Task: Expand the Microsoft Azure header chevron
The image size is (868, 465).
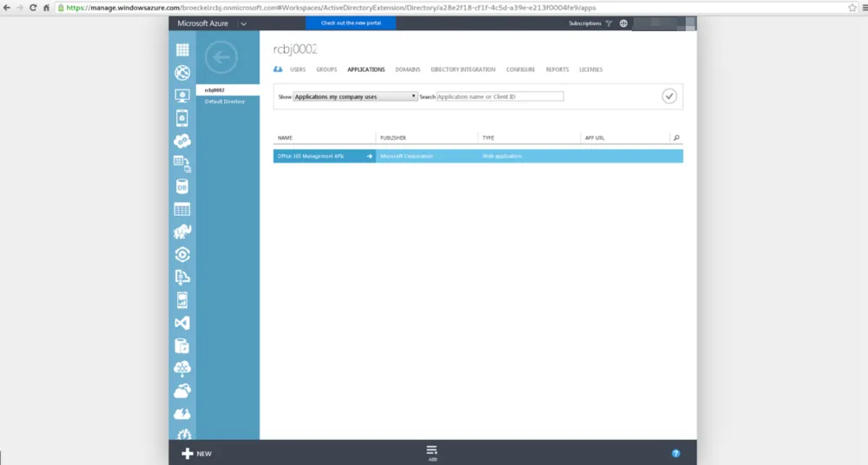Action: pos(244,23)
